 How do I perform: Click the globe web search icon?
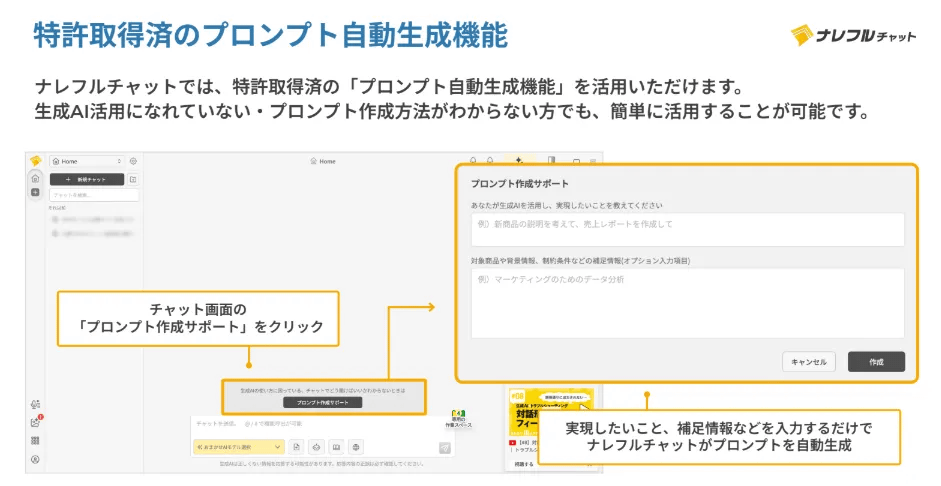(357, 446)
